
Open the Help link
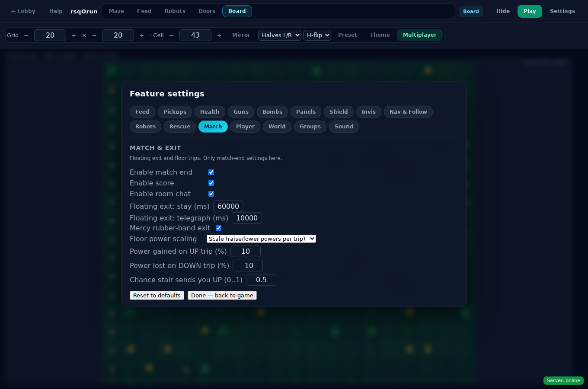(x=56, y=11)
